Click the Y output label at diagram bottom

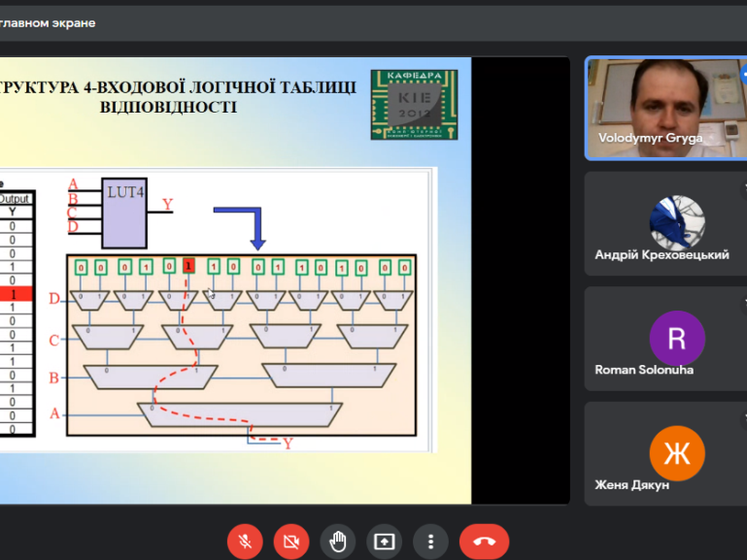[x=288, y=443]
